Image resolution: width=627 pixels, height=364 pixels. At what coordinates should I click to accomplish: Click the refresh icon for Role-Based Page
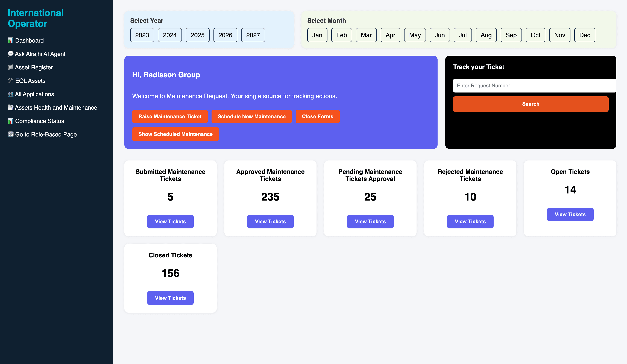pyautogui.click(x=10, y=134)
